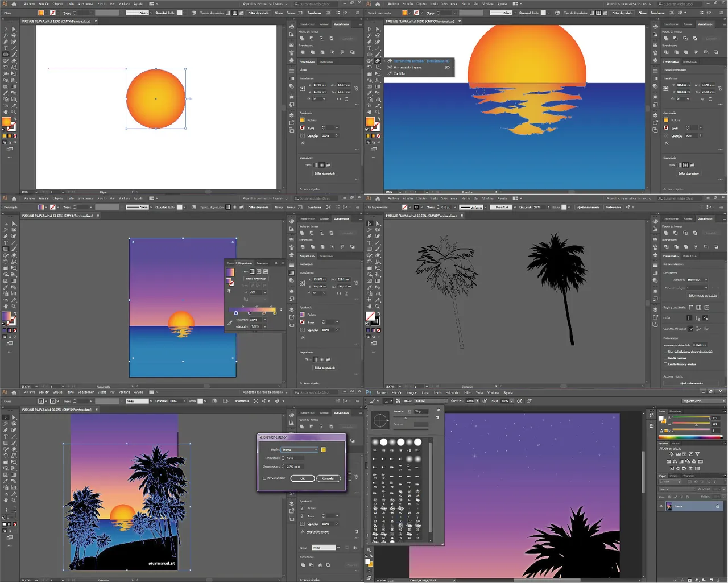Click eyedropper icon in Degradado panel
The height and width of the screenshot is (583, 728).
point(230,323)
